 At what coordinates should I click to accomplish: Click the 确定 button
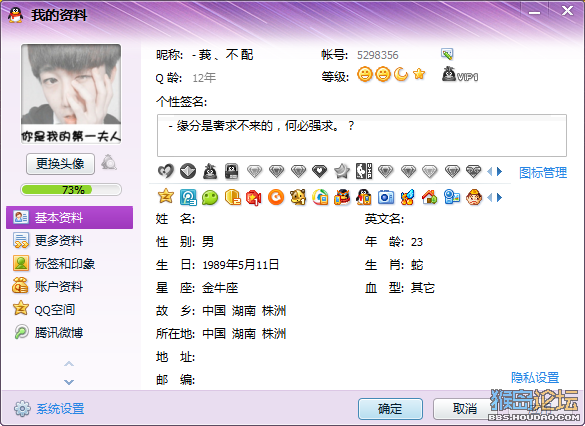pyautogui.click(x=390, y=409)
